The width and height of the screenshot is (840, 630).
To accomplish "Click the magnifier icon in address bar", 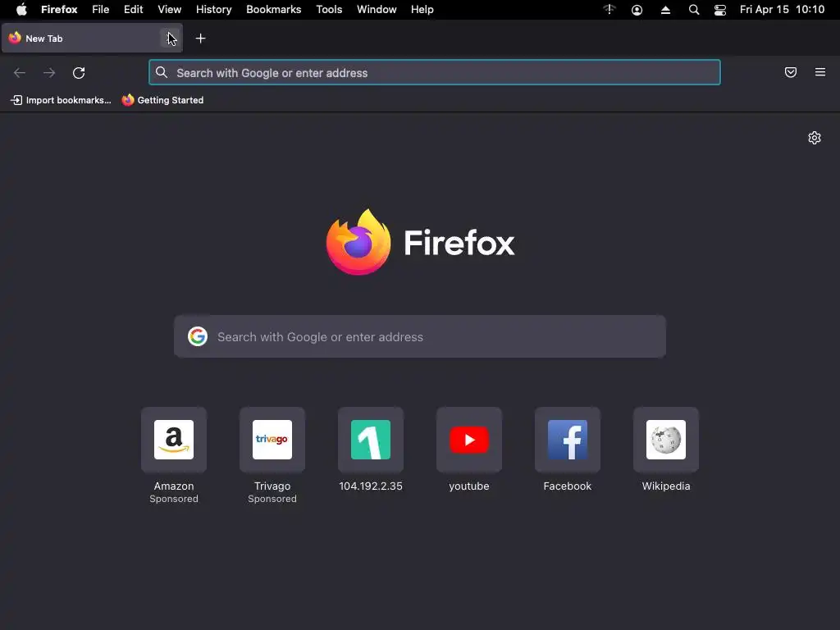I will pos(162,72).
